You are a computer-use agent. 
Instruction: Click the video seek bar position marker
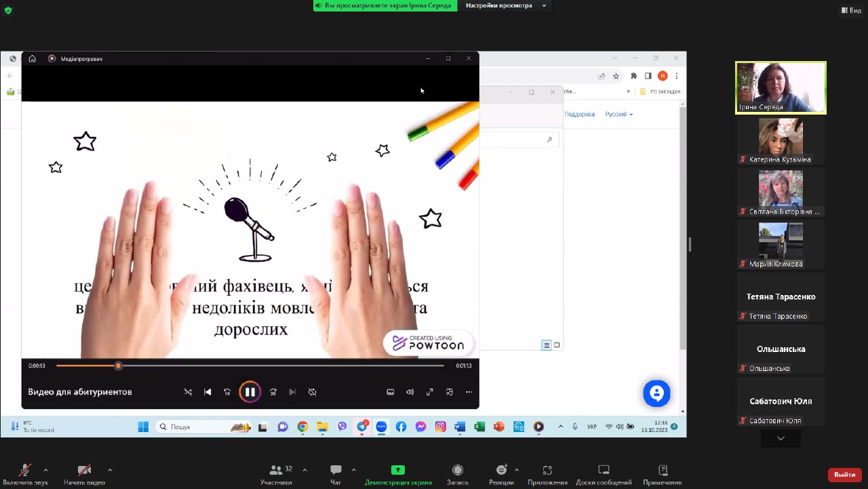[x=118, y=366]
